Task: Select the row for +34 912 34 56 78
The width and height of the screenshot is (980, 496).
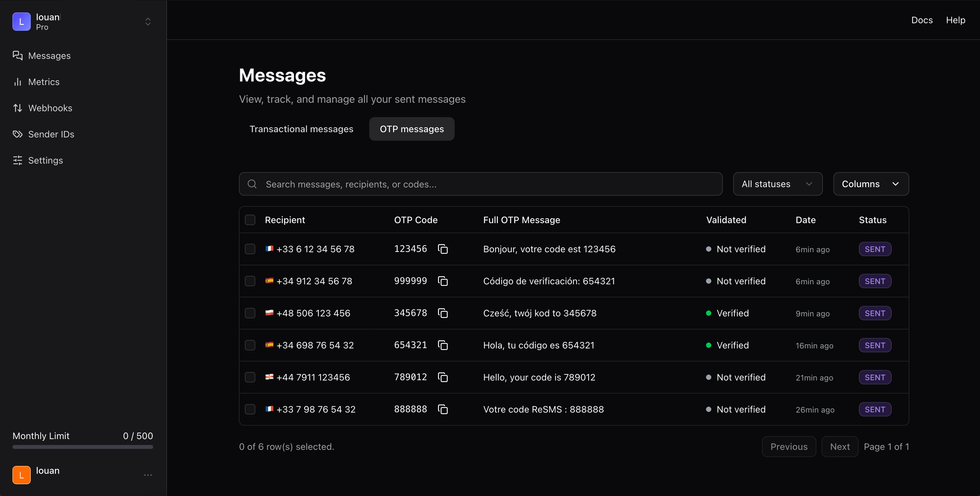Action: [250, 281]
